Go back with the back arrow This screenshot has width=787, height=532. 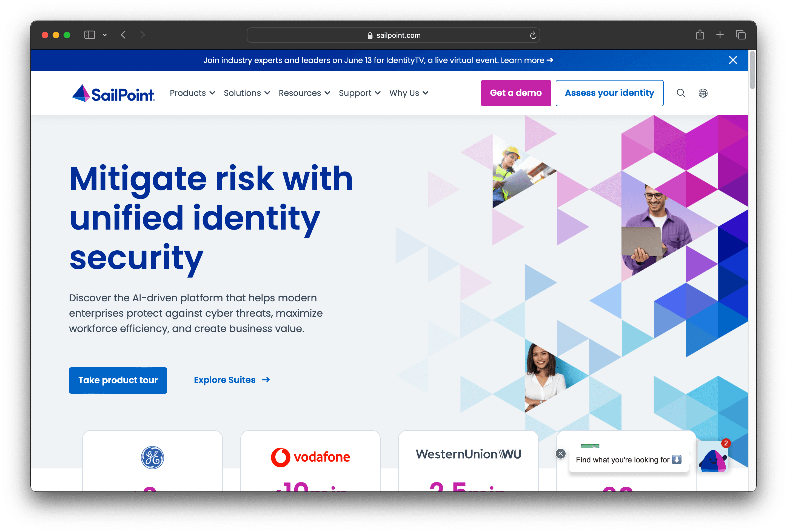(x=123, y=35)
